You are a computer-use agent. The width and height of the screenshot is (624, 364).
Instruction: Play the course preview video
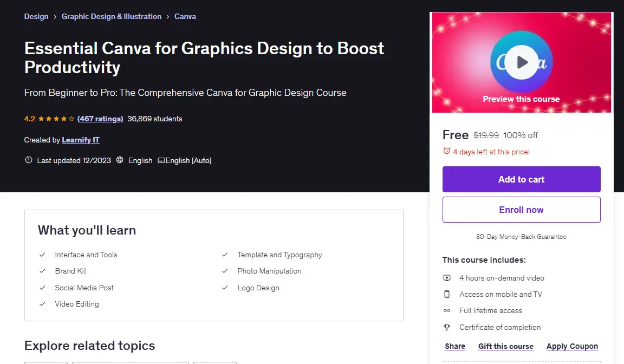(522, 62)
